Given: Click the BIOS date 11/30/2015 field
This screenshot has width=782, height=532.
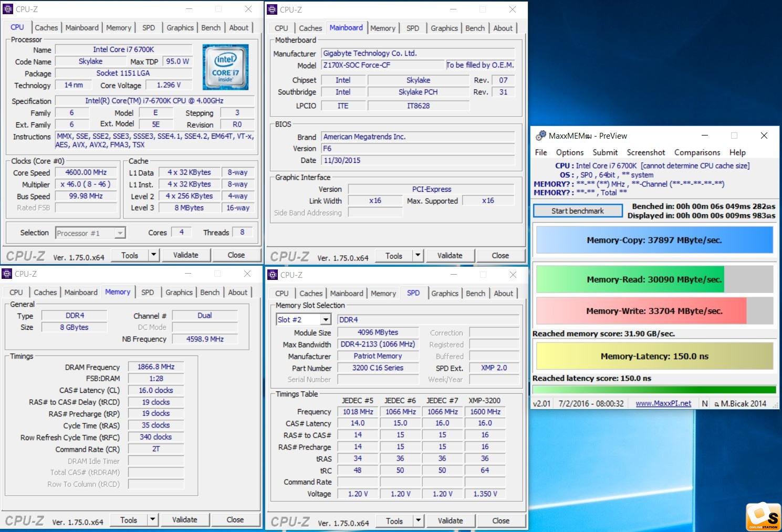Looking at the screenshot, I should pos(418,160).
